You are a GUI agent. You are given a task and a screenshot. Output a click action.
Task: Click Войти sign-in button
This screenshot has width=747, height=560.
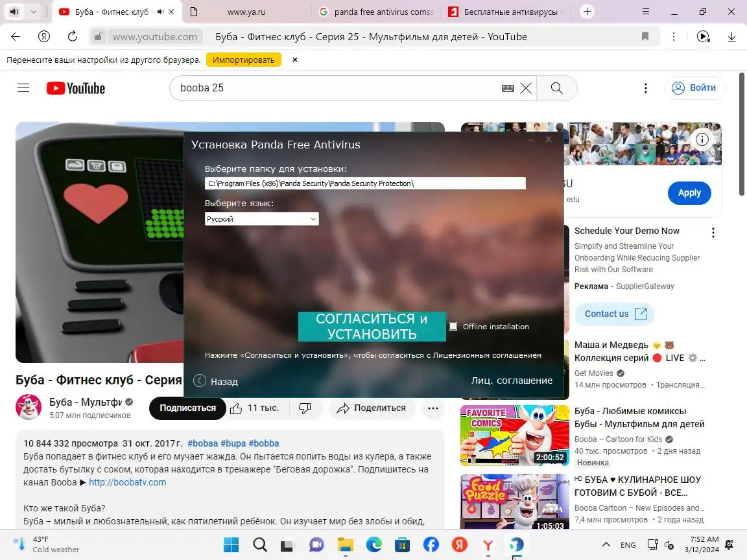(x=694, y=88)
